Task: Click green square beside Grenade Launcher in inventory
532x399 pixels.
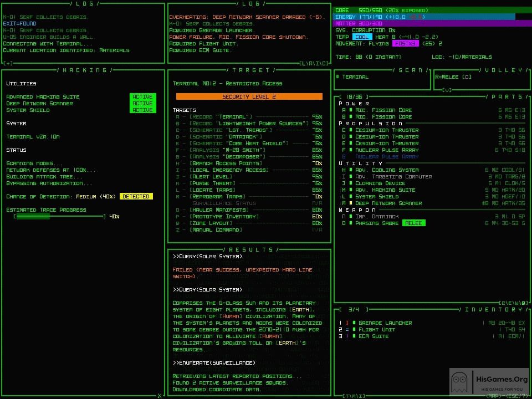Action: tap(354, 323)
